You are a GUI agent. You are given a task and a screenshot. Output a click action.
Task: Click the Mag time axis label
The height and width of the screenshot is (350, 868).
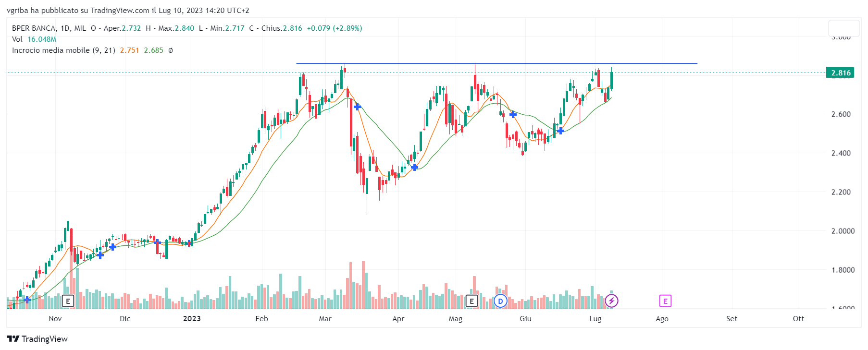pyautogui.click(x=456, y=319)
